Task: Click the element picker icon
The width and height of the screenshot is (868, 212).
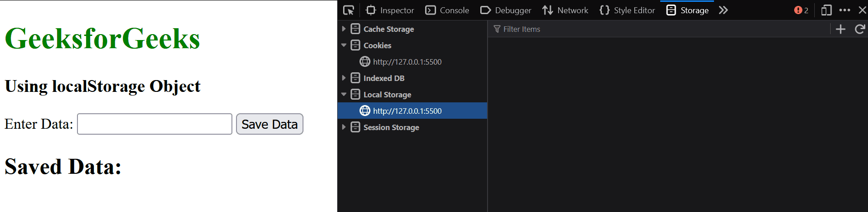Action: [349, 10]
